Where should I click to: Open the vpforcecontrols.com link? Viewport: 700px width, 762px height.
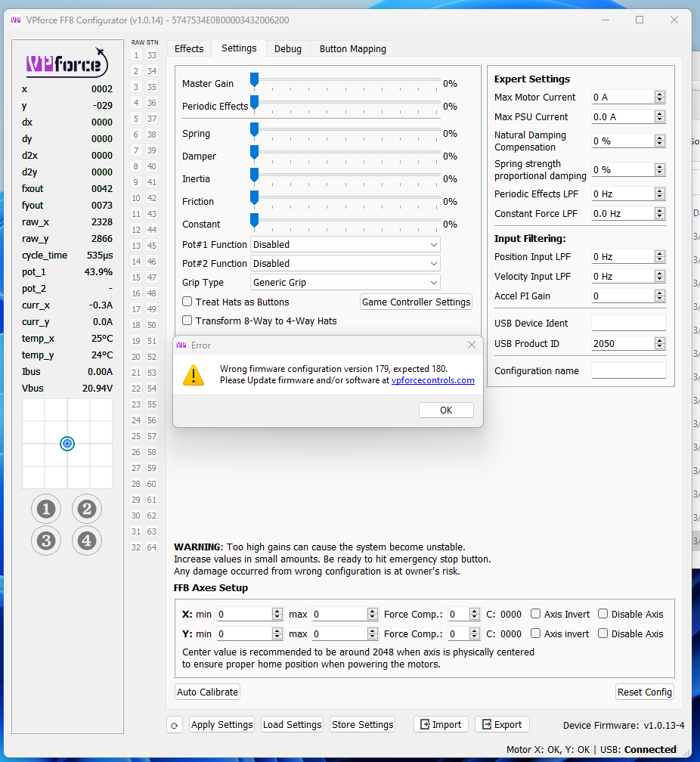pyautogui.click(x=432, y=380)
